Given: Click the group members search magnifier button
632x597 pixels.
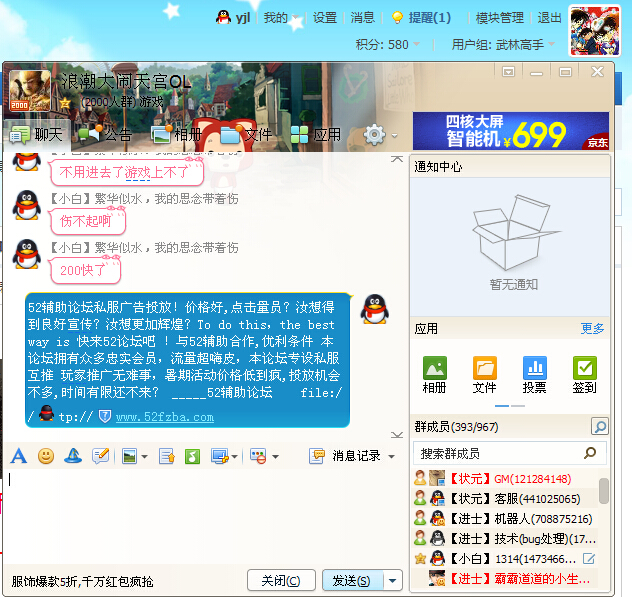Looking at the screenshot, I should click(x=600, y=426).
